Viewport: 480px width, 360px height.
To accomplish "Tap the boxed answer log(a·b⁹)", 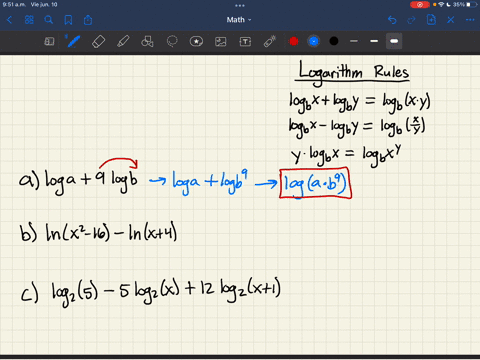I will pyautogui.click(x=315, y=183).
